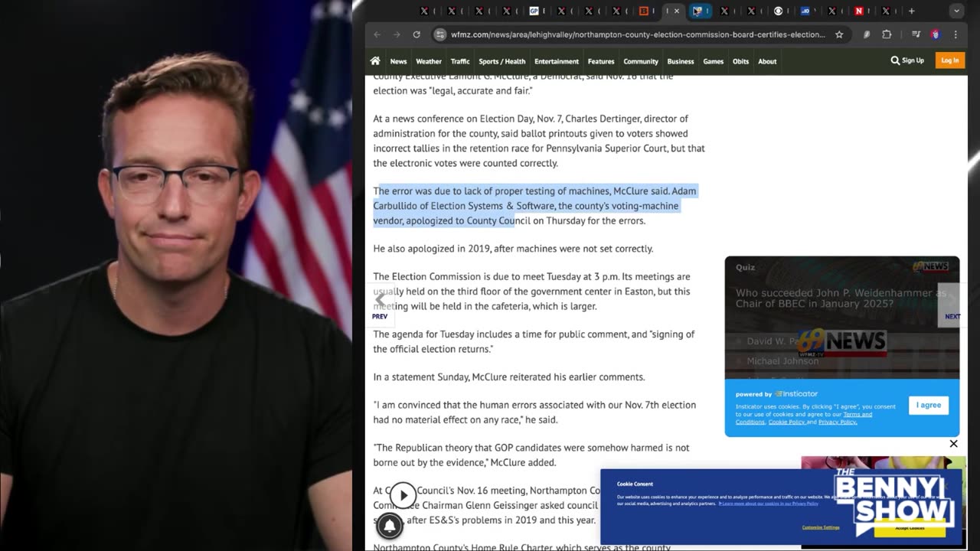View site information icon in address bar

[439, 34]
